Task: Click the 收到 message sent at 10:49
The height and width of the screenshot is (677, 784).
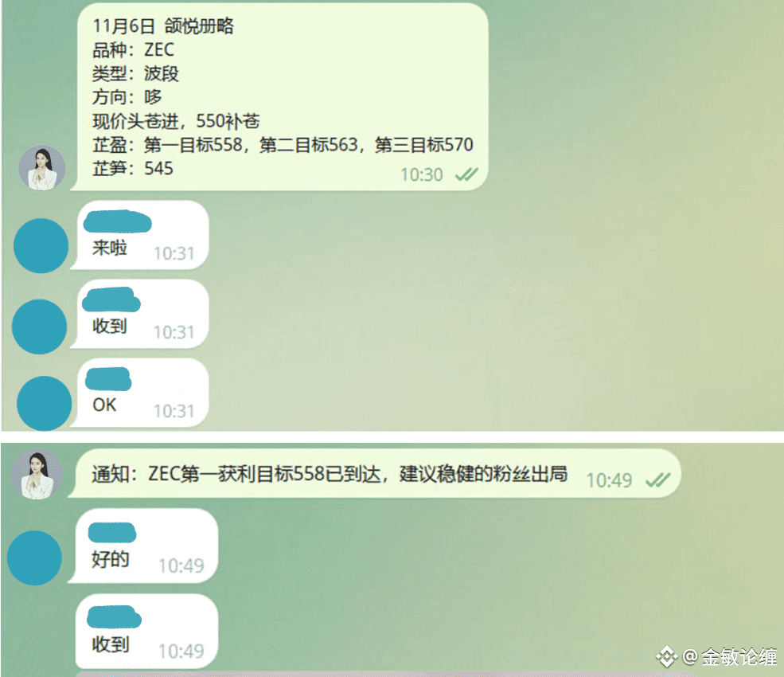Action: pyautogui.click(x=143, y=632)
